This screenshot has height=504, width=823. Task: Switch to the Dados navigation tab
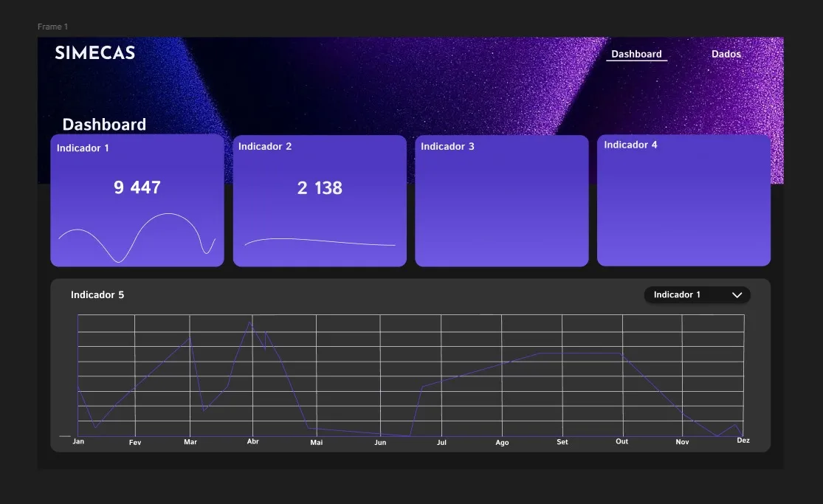pyautogui.click(x=726, y=54)
